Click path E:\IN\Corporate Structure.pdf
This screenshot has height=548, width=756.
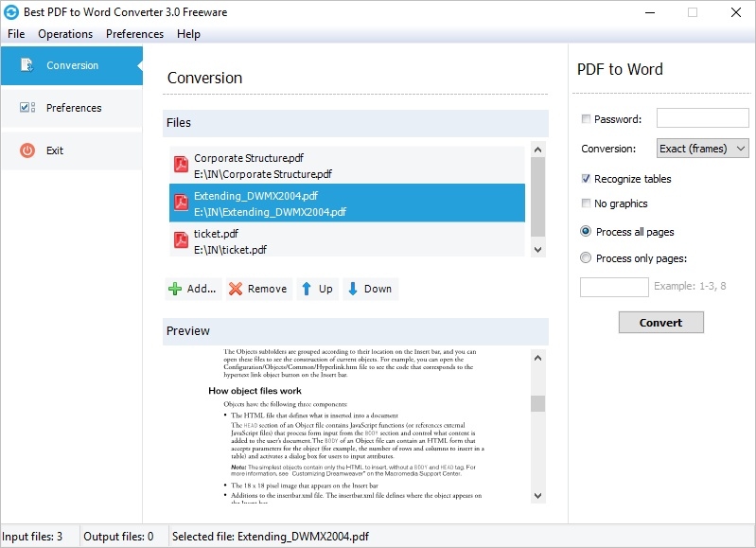pos(263,174)
